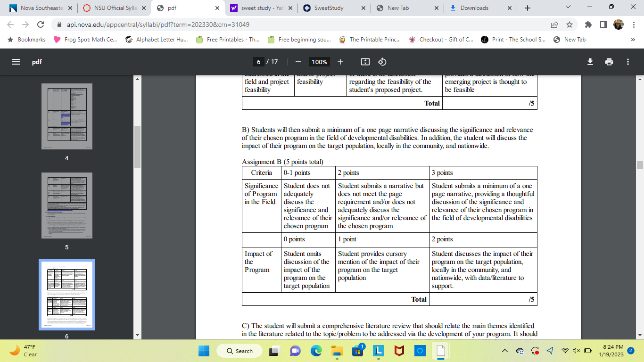Viewport: 644px width, 362px height.
Task: View site information lock icon
Action: click(60, 25)
